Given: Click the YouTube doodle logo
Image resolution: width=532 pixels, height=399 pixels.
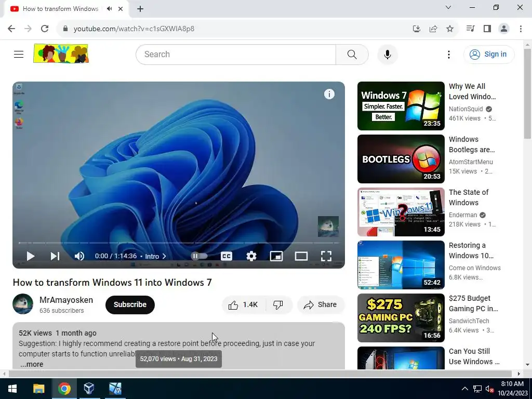Looking at the screenshot, I should point(61,54).
